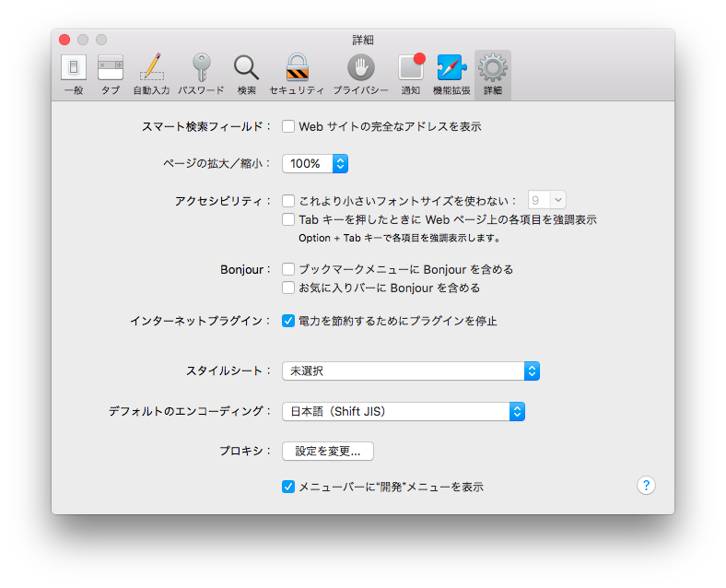Open the 検索 magnifying glass pane
The height and width of the screenshot is (588, 726).
(246, 75)
